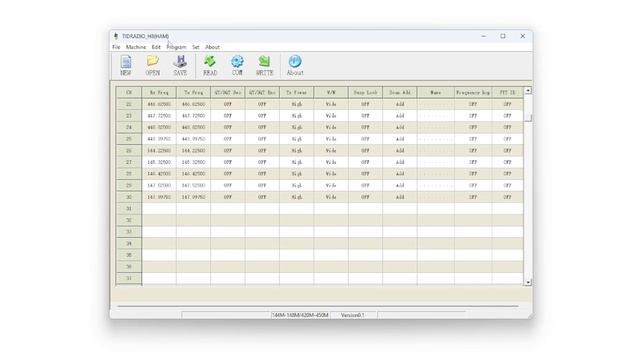Select channel row header 22
The height and width of the screenshot is (360, 640).
[x=129, y=104]
